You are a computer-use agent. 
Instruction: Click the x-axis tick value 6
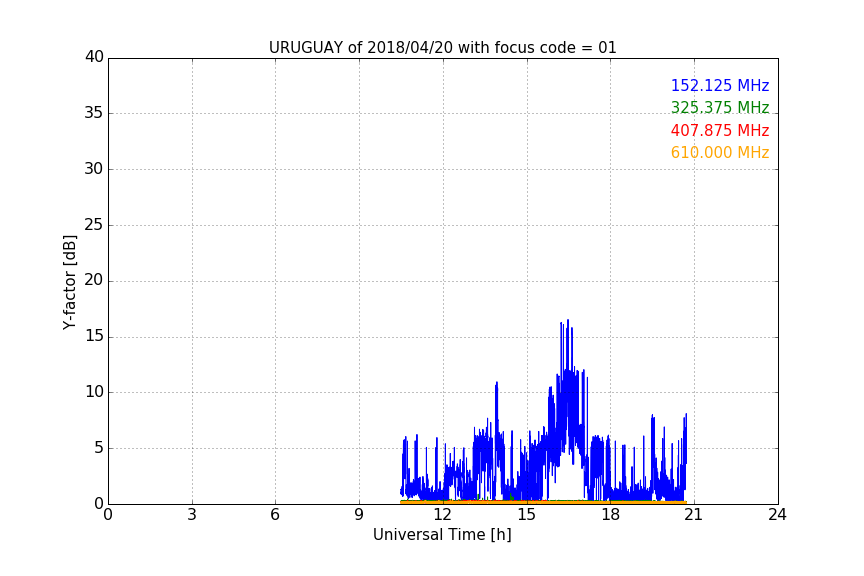point(275,515)
